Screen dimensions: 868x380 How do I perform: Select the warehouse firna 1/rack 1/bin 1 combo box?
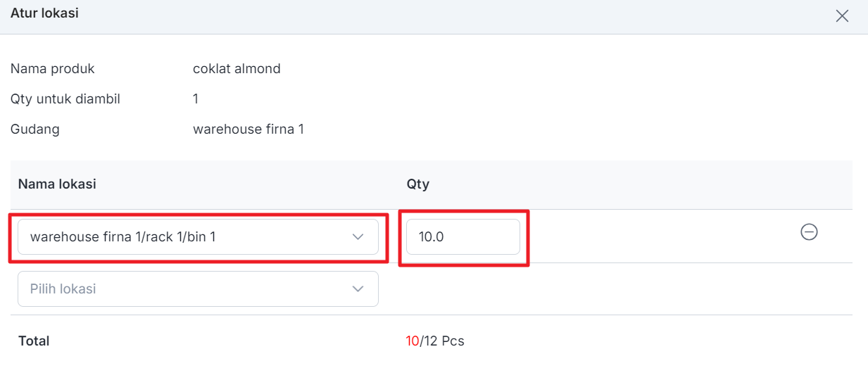(198, 236)
